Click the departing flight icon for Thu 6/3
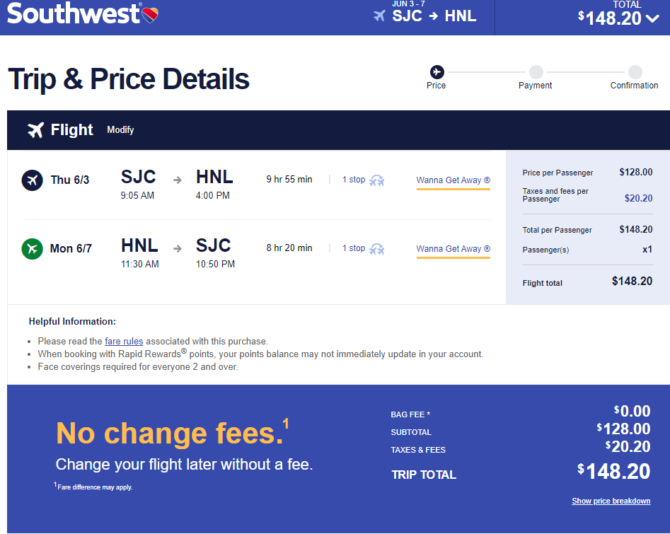 [x=32, y=180]
